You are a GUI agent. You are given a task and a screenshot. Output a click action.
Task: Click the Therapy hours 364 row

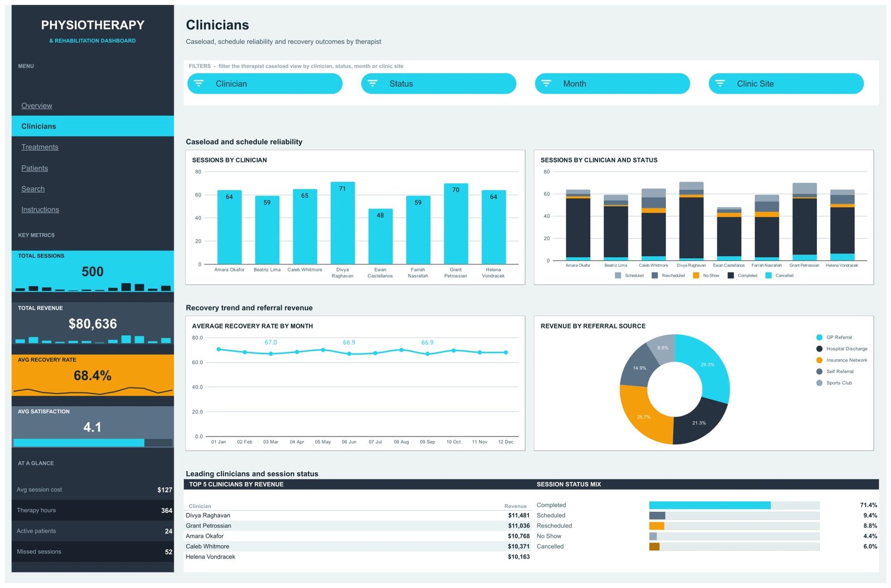[92, 511]
